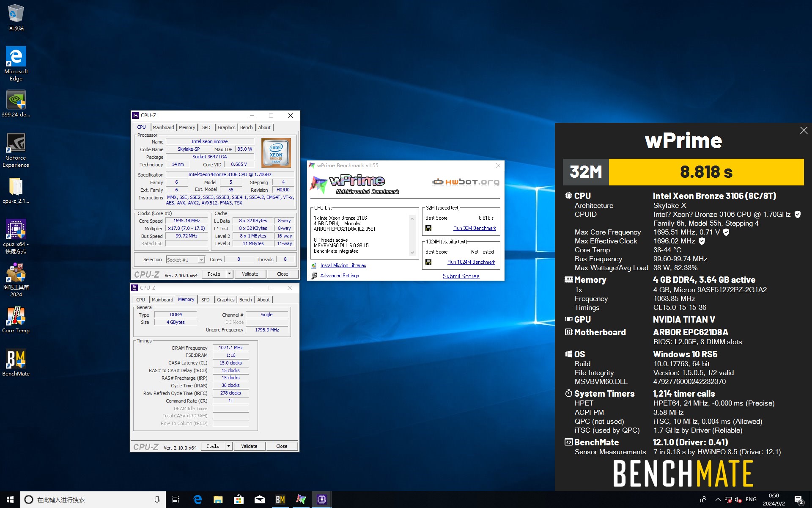Click the volume icon in the system tray
812x508 pixels.
738,500
